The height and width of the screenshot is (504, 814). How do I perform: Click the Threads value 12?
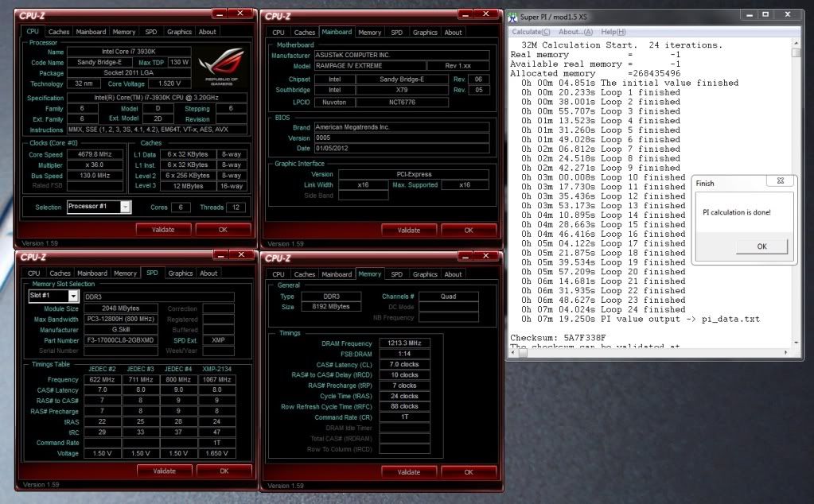[236, 207]
